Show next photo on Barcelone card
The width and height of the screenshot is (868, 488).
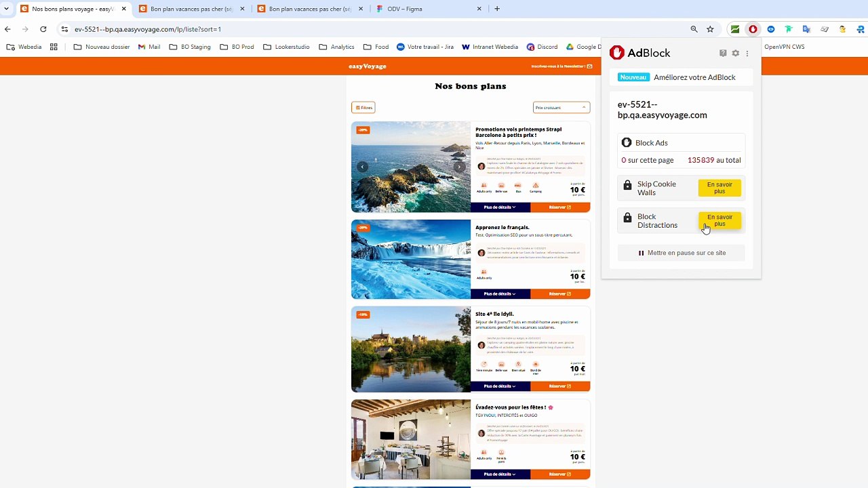coord(459,167)
